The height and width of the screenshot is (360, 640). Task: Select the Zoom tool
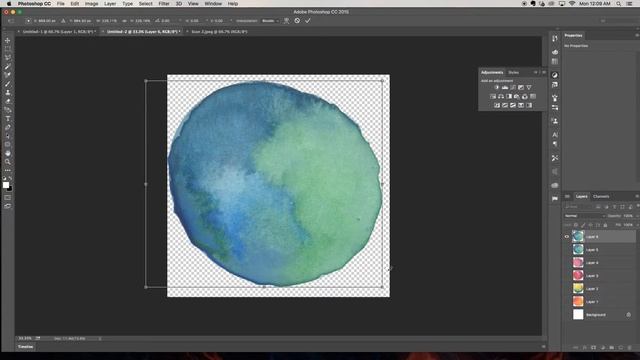click(x=8, y=162)
